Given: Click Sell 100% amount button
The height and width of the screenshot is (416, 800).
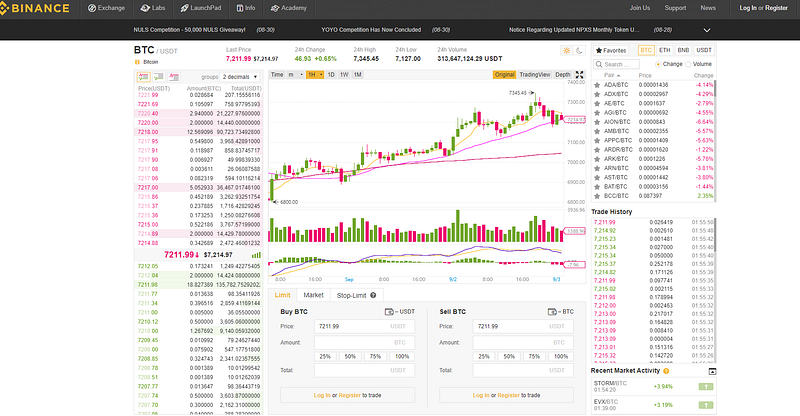Looking at the screenshot, I should 561,356.
